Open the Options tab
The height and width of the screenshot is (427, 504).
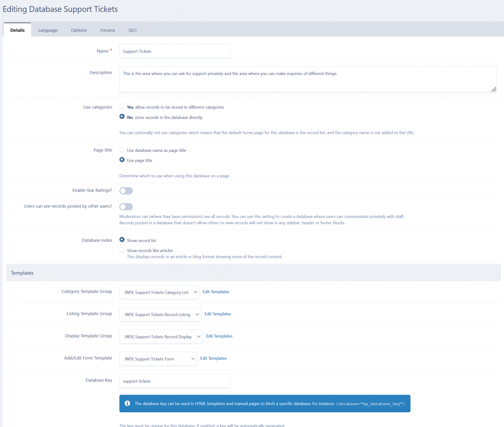tap(79, 30)
